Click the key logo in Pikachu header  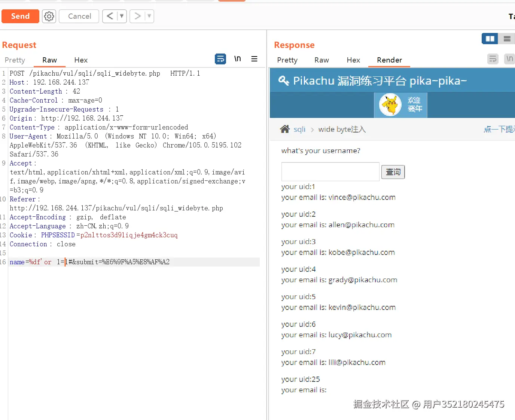pyautogui.click(x=284, y=80)
